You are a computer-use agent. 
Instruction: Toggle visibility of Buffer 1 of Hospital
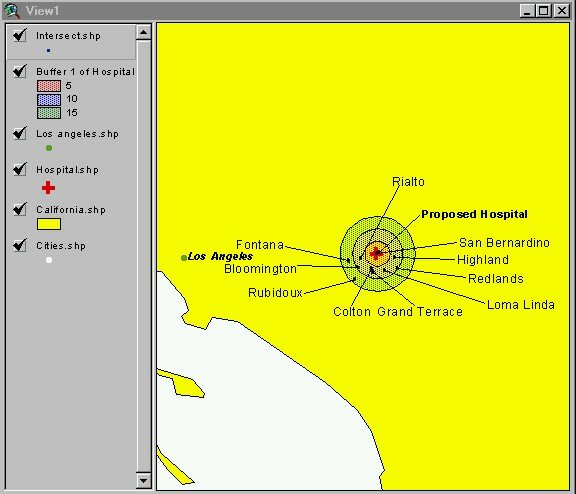19,71
